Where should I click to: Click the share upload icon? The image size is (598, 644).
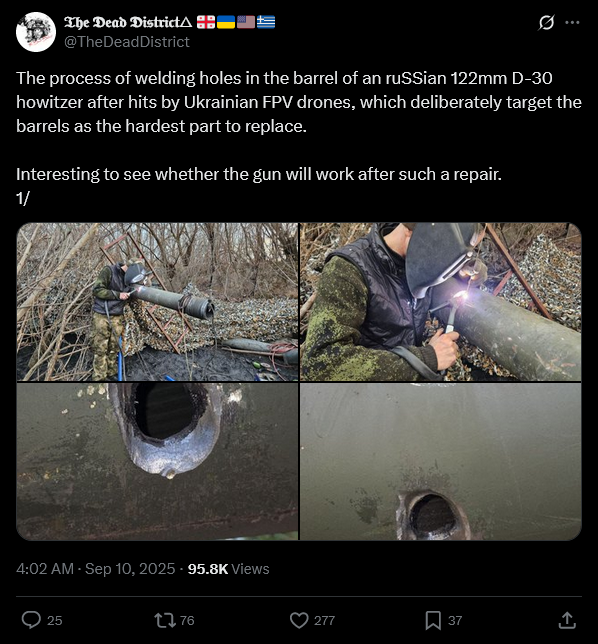[567, 620]
